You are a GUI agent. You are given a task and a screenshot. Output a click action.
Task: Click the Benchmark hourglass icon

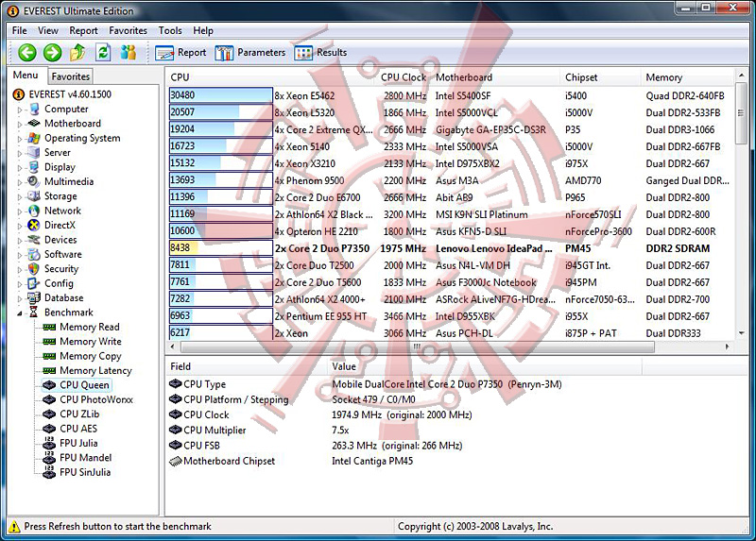(33, 313)
